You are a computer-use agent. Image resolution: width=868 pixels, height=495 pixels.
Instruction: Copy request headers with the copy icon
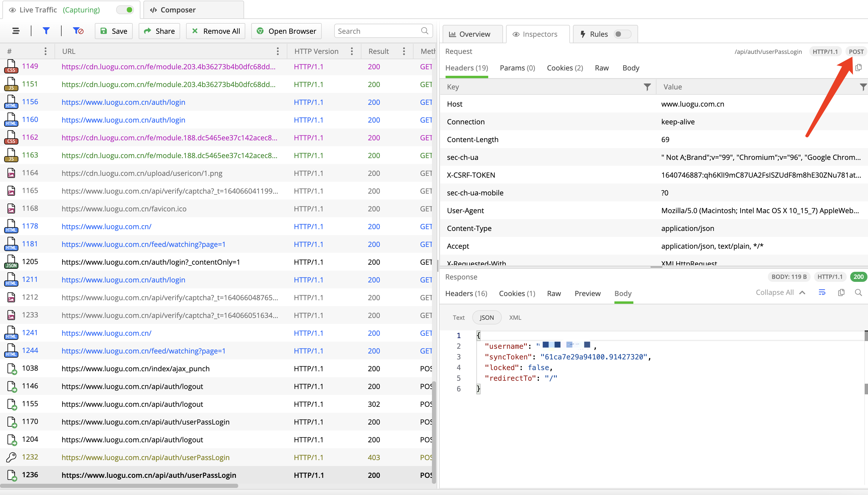(859, 68)
